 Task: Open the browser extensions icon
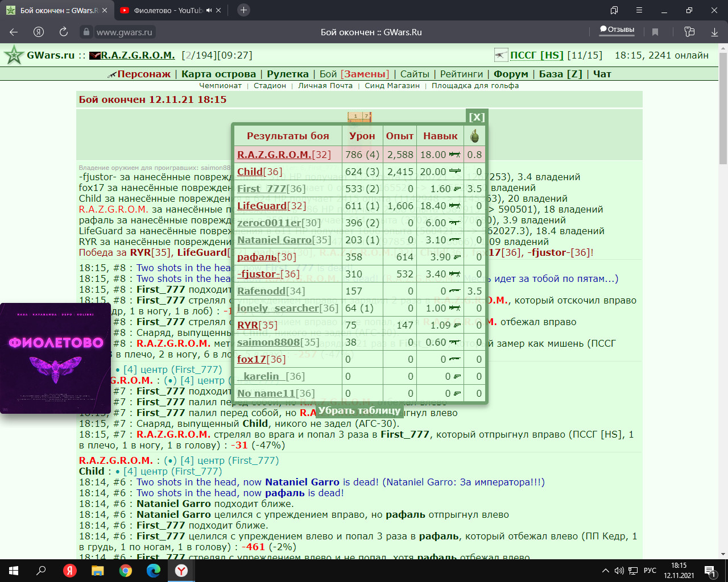689,32
